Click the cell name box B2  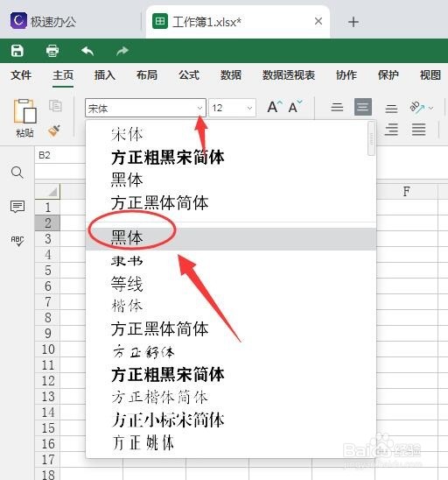click(59, 155)
